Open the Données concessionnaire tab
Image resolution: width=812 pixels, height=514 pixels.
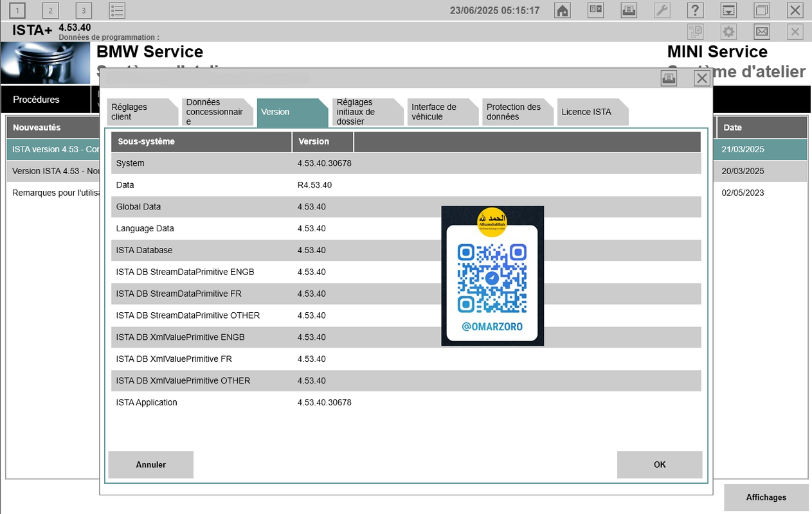pyautogui.click(x=217, y=112)
